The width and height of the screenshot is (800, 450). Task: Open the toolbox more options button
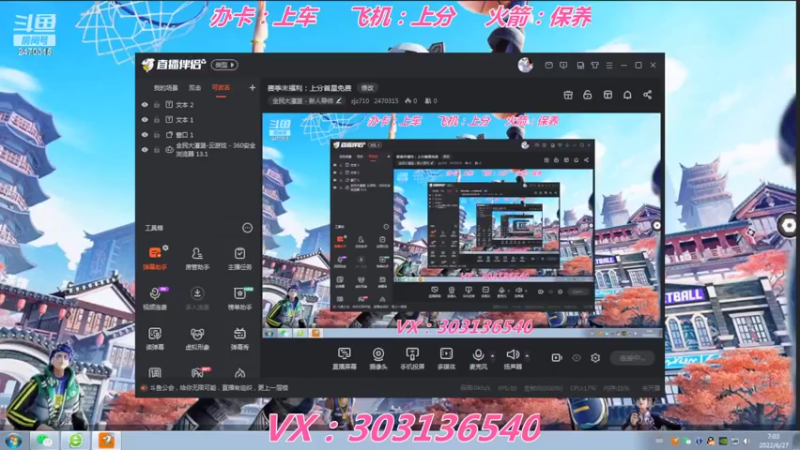coord(247,228)
